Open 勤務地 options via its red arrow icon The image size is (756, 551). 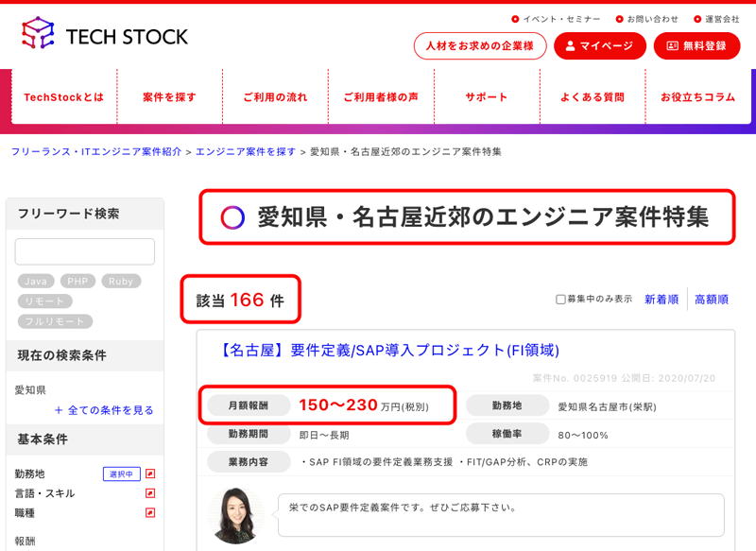point(150,473)
